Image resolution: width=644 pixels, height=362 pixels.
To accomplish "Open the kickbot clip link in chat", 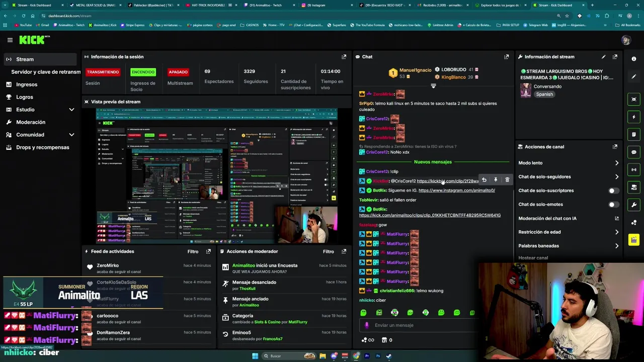I will pos(448,181).
